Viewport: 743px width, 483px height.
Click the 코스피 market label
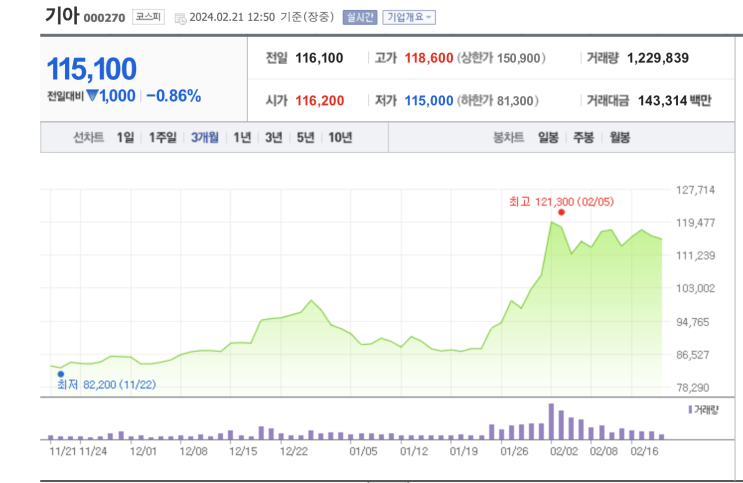point(148,17)
